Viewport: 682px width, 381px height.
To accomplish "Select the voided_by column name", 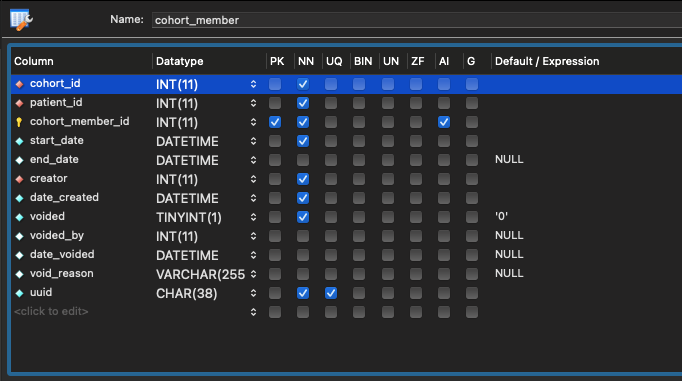I will (57, 236).
